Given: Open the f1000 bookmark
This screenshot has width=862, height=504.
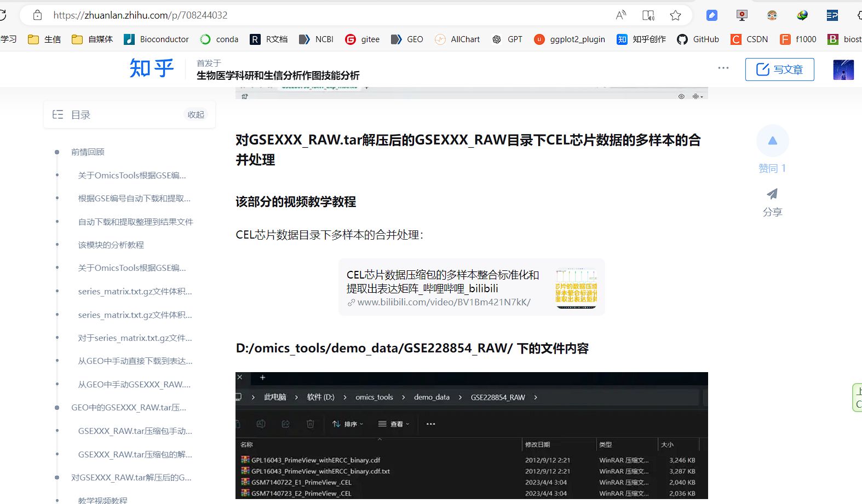Looking at the screenshot, I should coord(798,39).
